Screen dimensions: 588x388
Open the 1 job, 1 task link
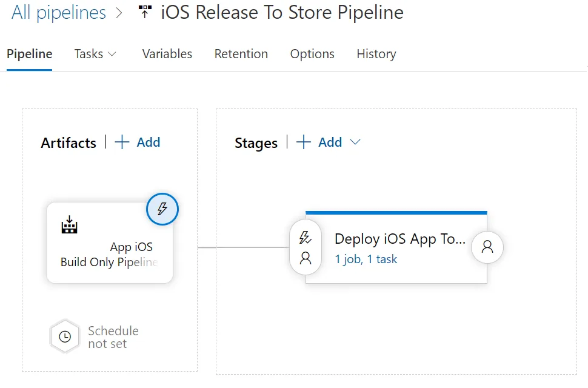point(366,259)
